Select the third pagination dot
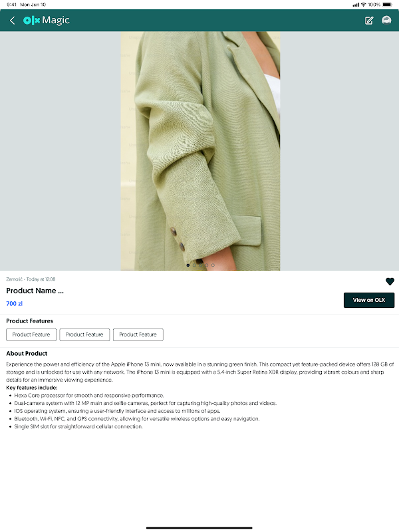This screenshot has height=532, width=399. 200,265
